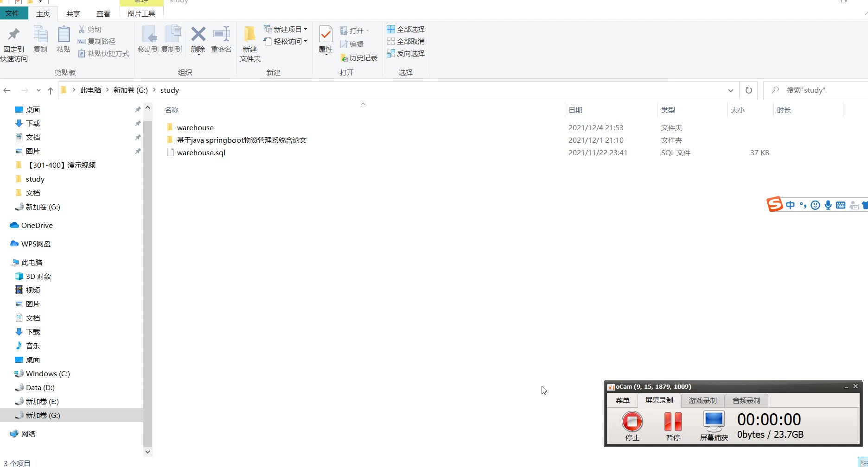This screenshot has width=868, height=467.
Task: Click Select All in ribbon
Action: [x=406, y=29]
